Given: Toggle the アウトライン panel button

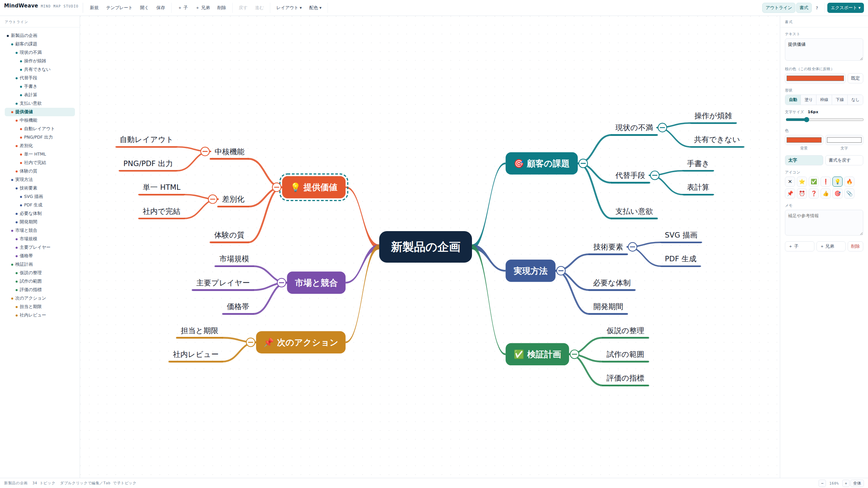Looking at the screenshot, I should [778, 8].
